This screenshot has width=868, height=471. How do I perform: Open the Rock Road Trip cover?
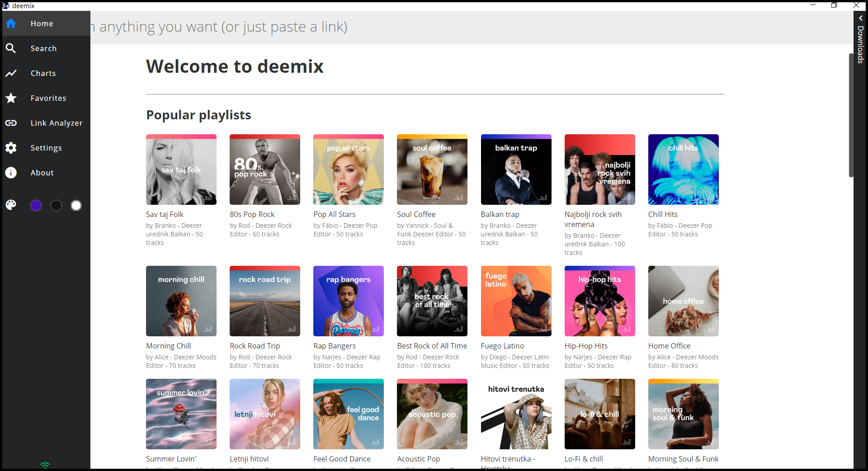pyautogui.click(x=265, y=301)
